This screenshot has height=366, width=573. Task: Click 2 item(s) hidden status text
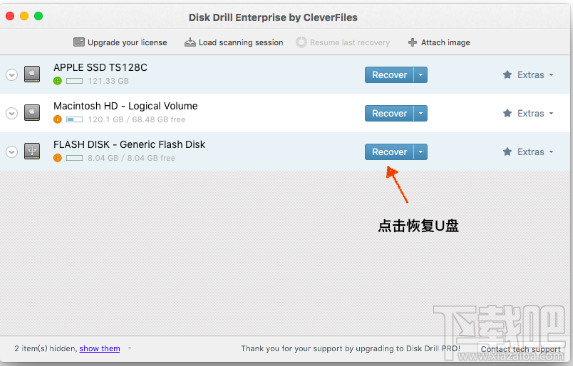tap(46, 348)
